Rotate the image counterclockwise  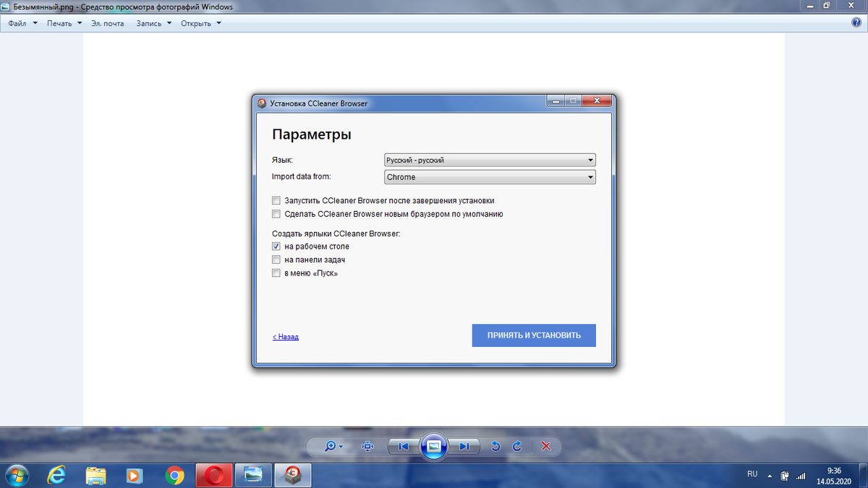pos(495,446)
